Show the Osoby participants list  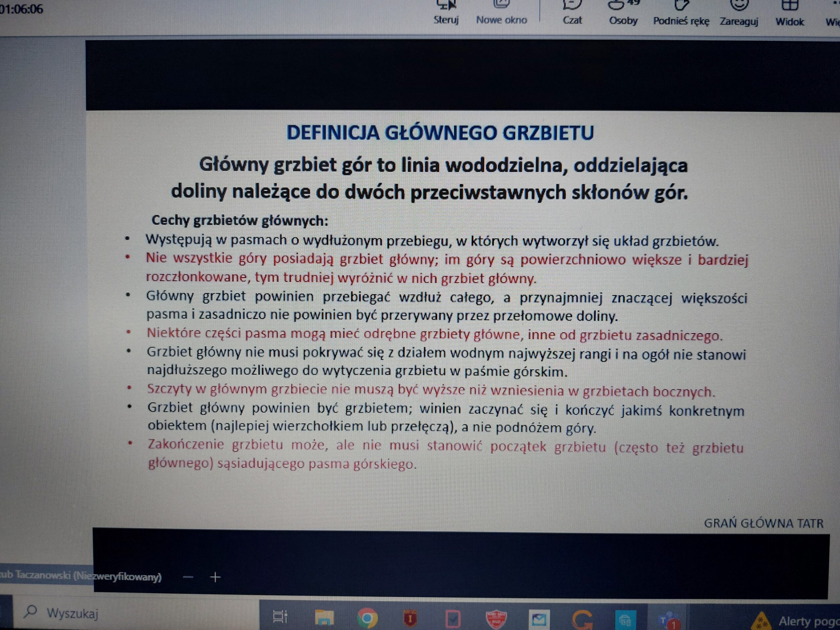pos(623,13)
